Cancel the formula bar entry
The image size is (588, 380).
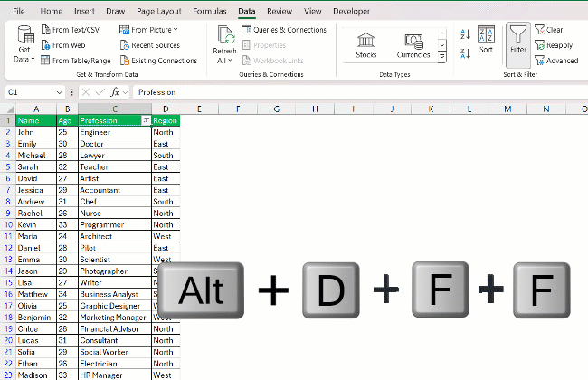click(x=86, y=92)
